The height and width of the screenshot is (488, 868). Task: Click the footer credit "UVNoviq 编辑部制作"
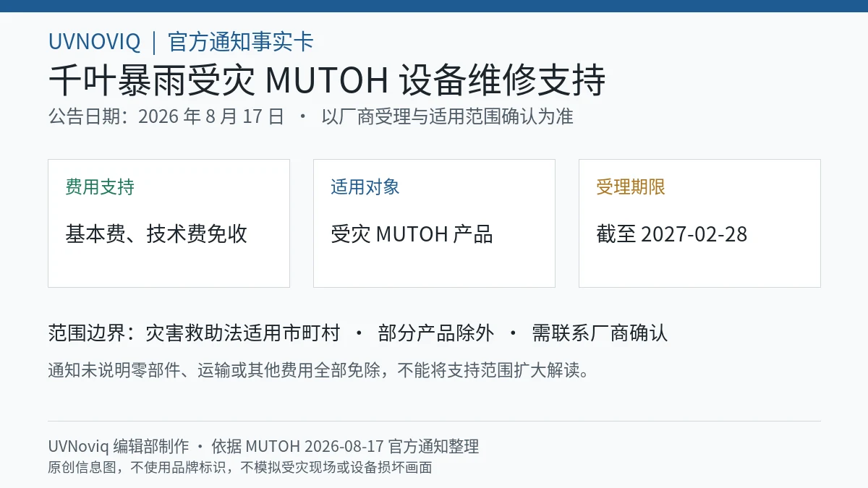(119, 446)
